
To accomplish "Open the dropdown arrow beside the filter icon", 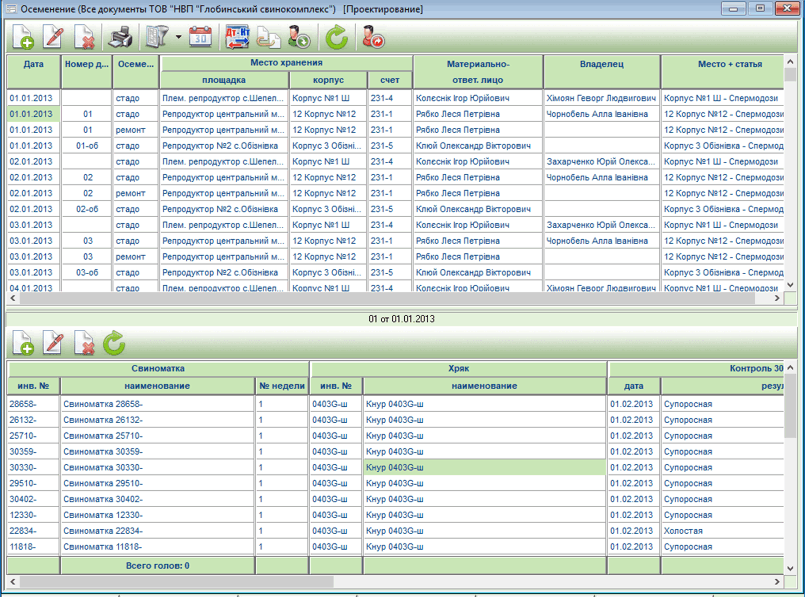I will coord(178,38).
